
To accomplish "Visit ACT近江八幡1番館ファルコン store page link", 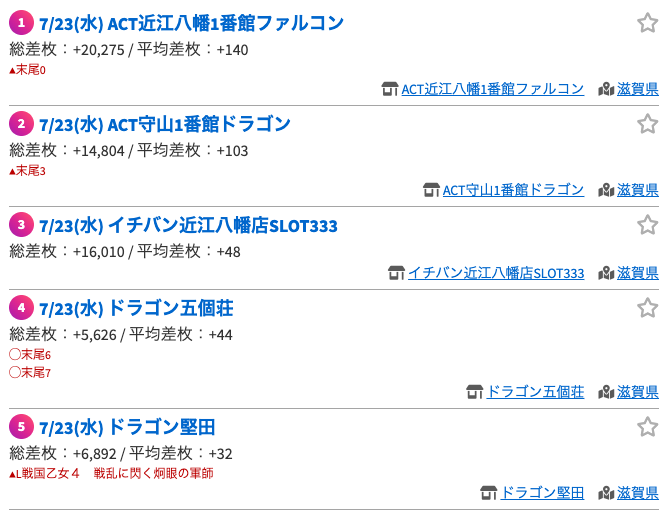I will pos(492,89).
